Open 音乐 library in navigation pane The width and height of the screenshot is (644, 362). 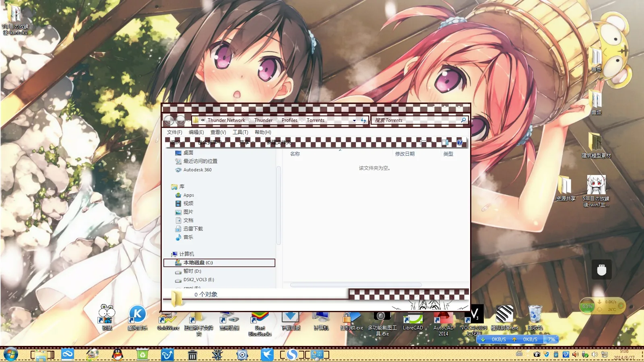coord(184,237)
